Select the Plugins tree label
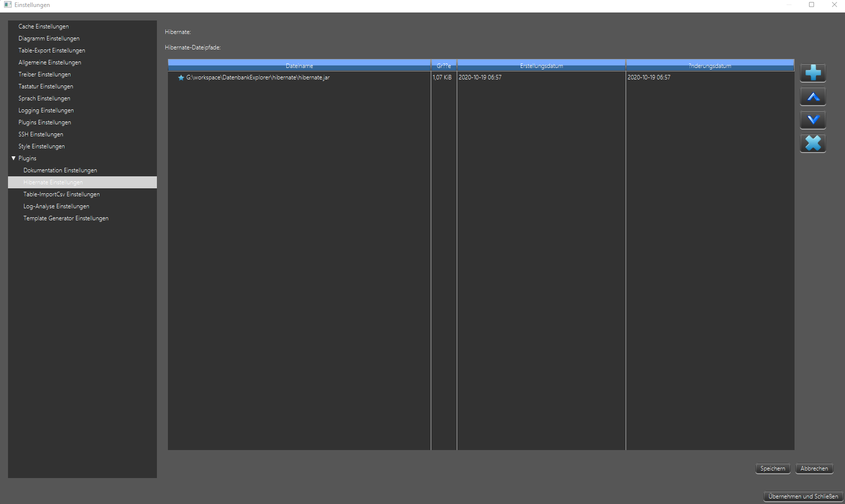The width and height of the screenshot is (845, 504). click(x=27, y=158)
